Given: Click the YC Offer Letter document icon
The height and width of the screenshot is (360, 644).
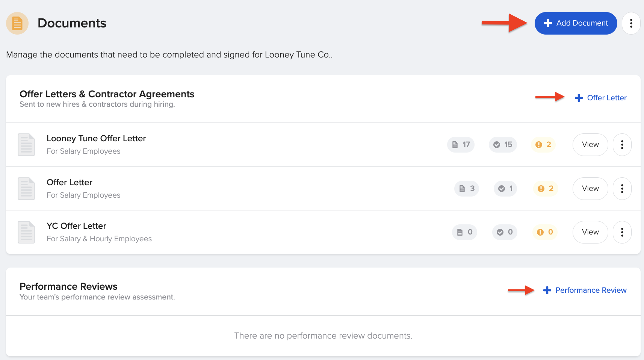Looking at the screenshot, I should pyautogui.click(x=26, y=232).
